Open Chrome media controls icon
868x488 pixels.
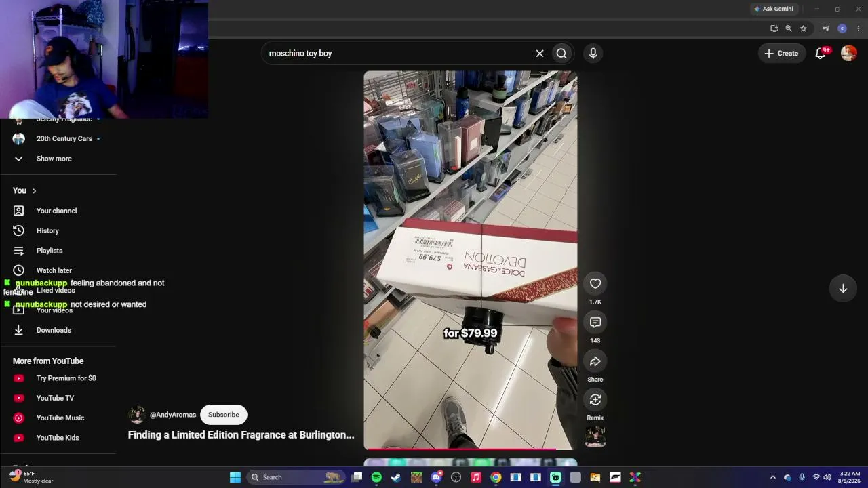tap(825, 28)
